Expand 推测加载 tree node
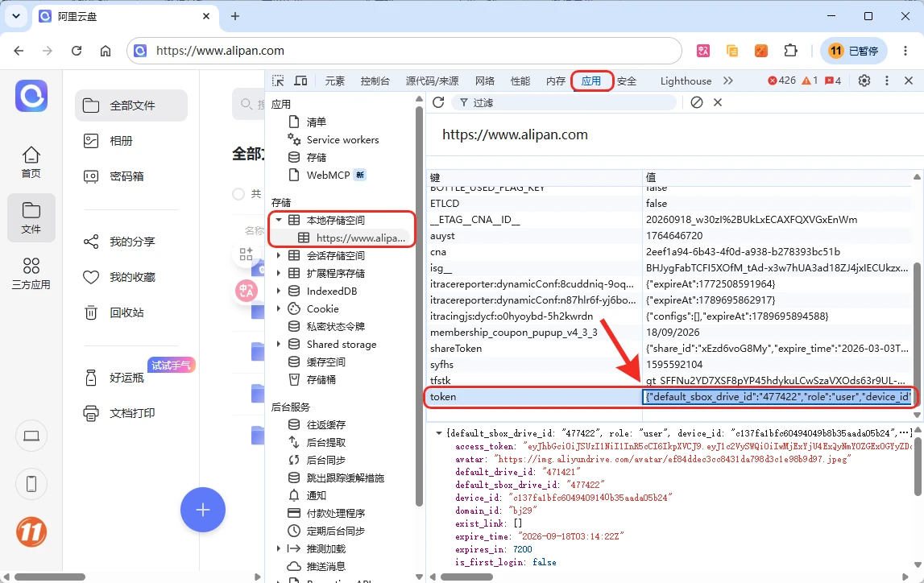This screenshot has width=924, height=583. click(x=279, y=548)
